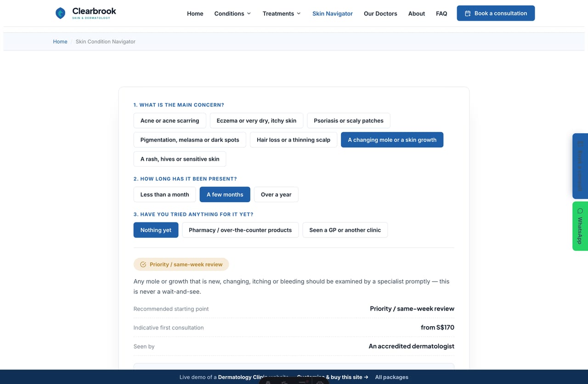Click the All packages link
Screen dimensions: 588x384
[392, 377]
